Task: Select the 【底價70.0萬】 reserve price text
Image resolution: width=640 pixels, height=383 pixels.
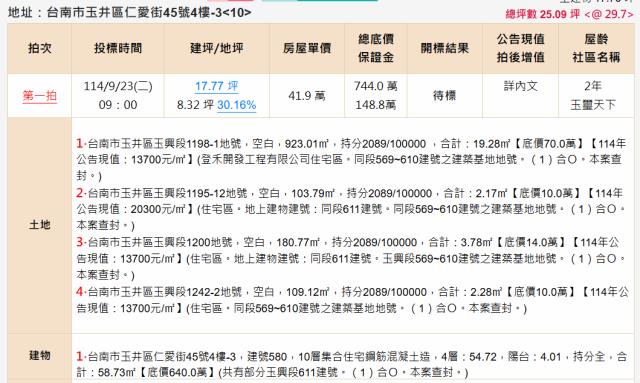Action: (549, 144)
